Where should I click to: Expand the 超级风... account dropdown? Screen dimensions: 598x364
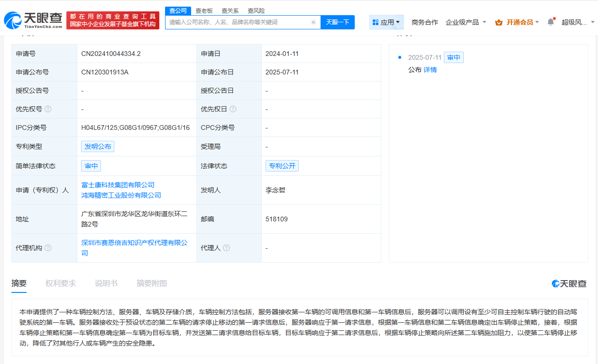click(x=578, y=22)
